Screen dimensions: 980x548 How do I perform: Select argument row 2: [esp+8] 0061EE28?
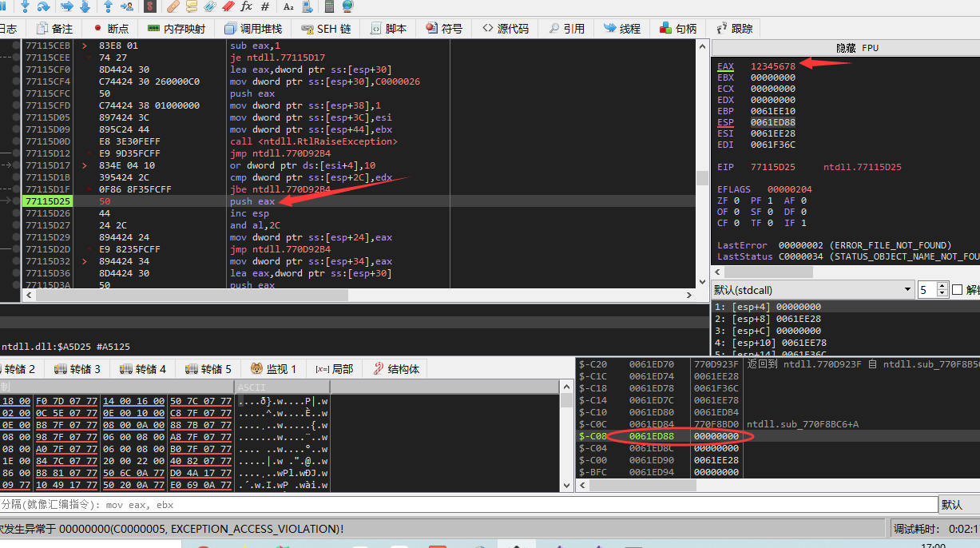(x=768, y=319)
